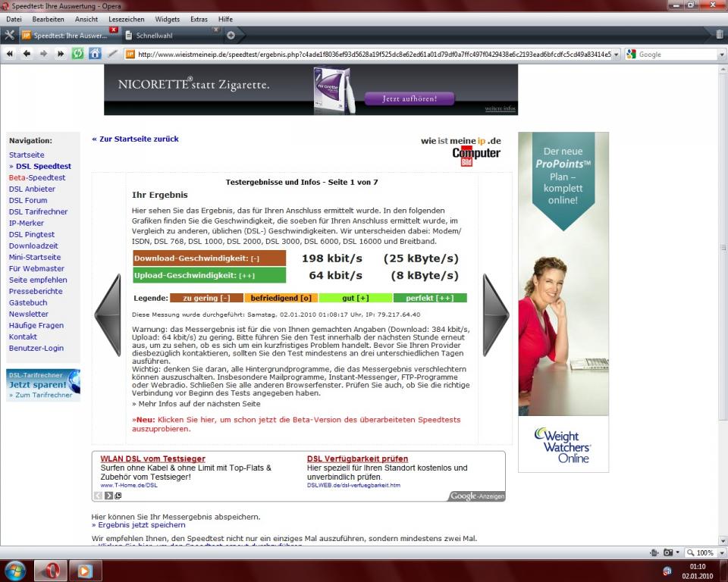Open the Opera panels wrench icon
Viewport: 728px width, 582px height.
coord(9,35)
